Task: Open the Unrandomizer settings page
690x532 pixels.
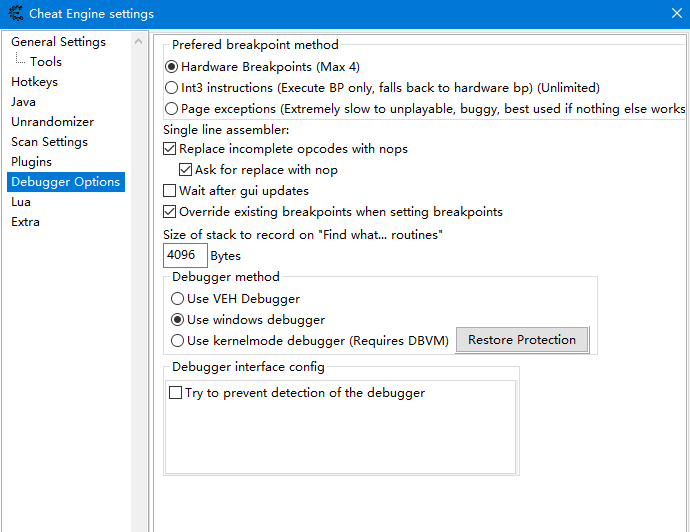Action: point(52,122)
